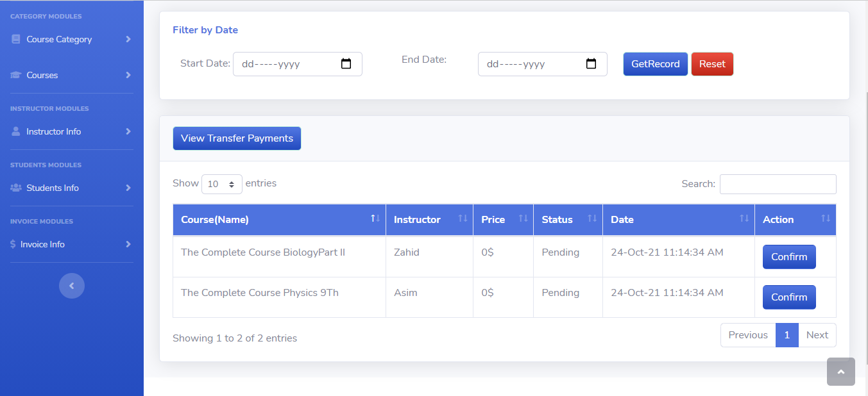
Task: Collapse the sidebar with the round arrow button
Action: [x=72, y=286]
